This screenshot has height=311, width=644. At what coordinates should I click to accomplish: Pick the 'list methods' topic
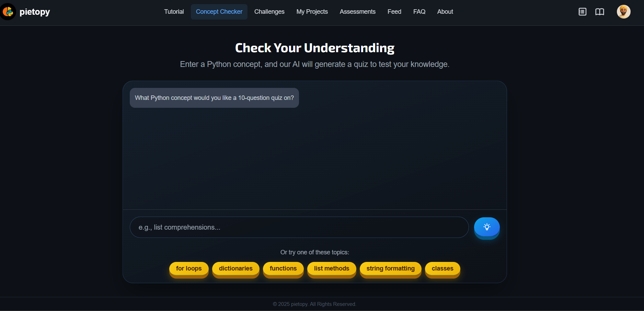[331, 268]
